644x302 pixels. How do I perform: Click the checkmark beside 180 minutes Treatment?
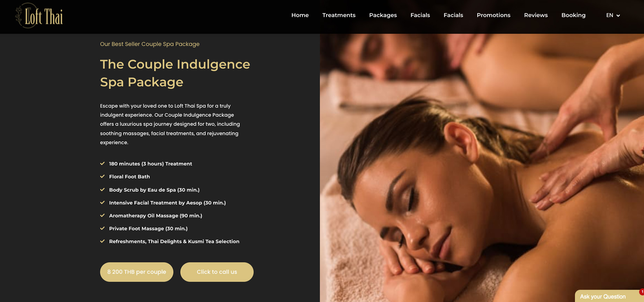pyautogui.click(x=102, y=164)
